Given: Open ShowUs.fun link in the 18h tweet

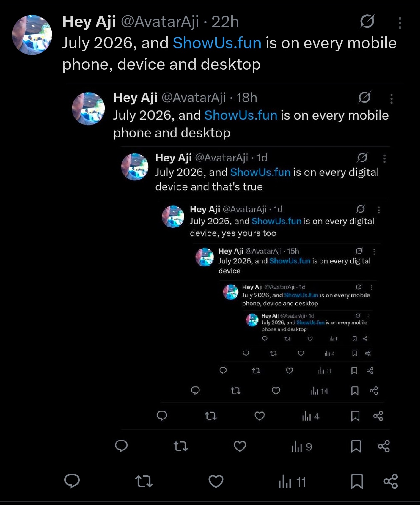Looking at the screenshot, I should coord(241,115).
